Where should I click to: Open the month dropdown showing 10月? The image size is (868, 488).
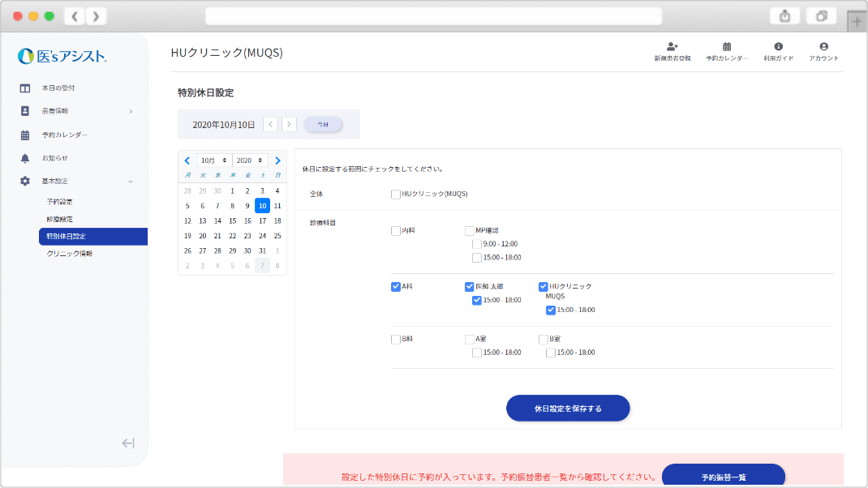214,161
